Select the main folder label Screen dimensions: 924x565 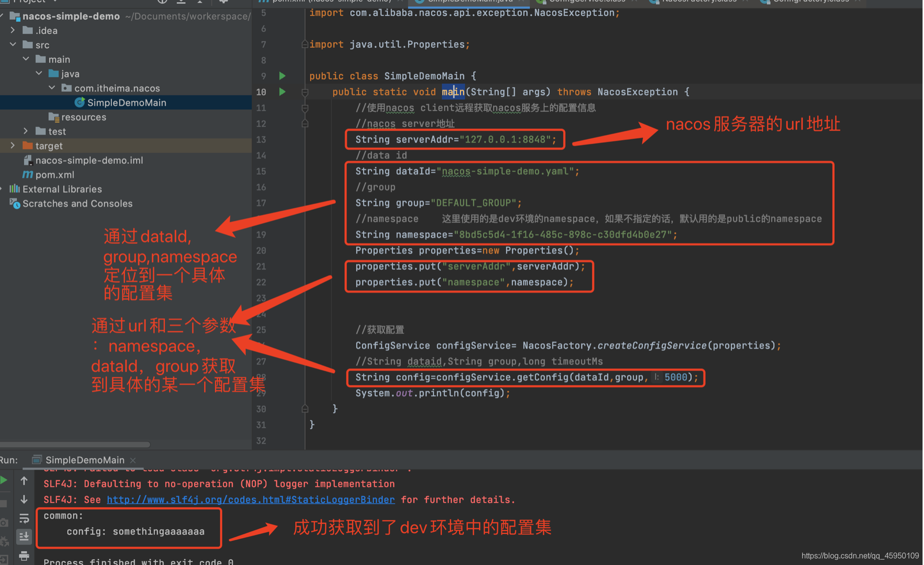pyautogui.click(x=59, y=59)
